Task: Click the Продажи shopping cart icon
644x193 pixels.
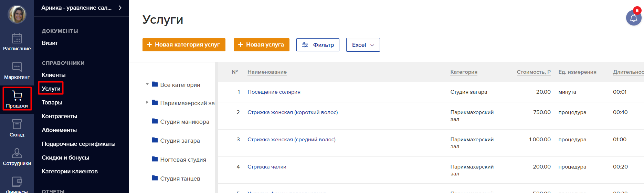Action: pyautogui.click(x=17, y=95)
